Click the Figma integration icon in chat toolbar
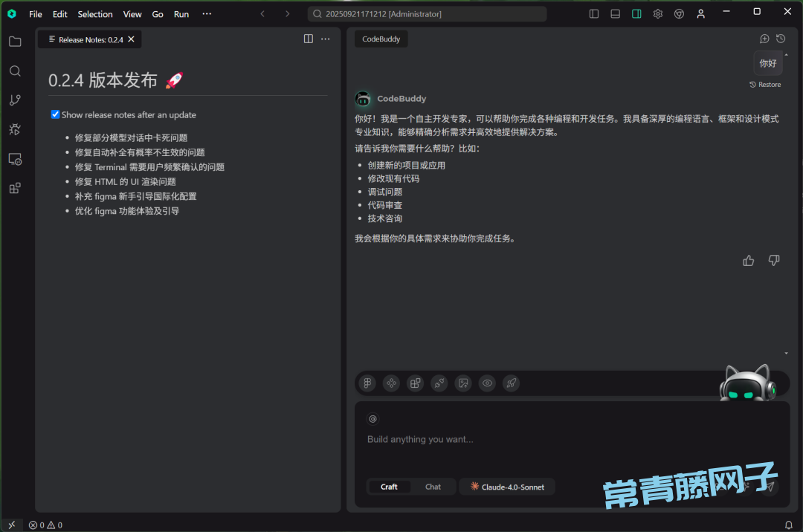The width and height of the screenshot is (803, 532). tap(367, 383)
